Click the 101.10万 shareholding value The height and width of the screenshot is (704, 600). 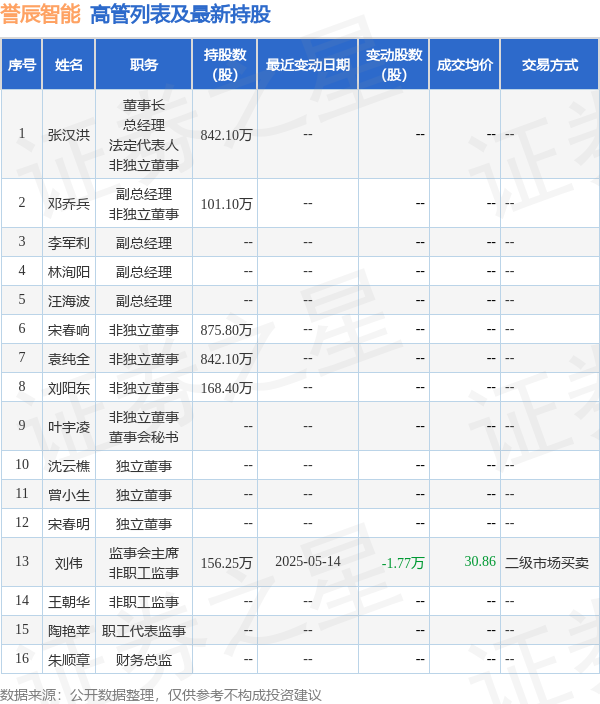[226, 204]
